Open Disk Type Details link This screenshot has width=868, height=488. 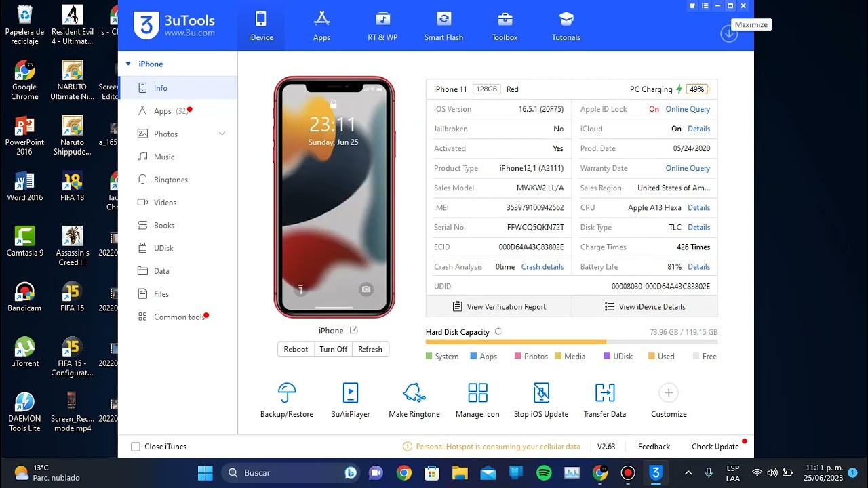pyautogui.click(x=698, y=228)
